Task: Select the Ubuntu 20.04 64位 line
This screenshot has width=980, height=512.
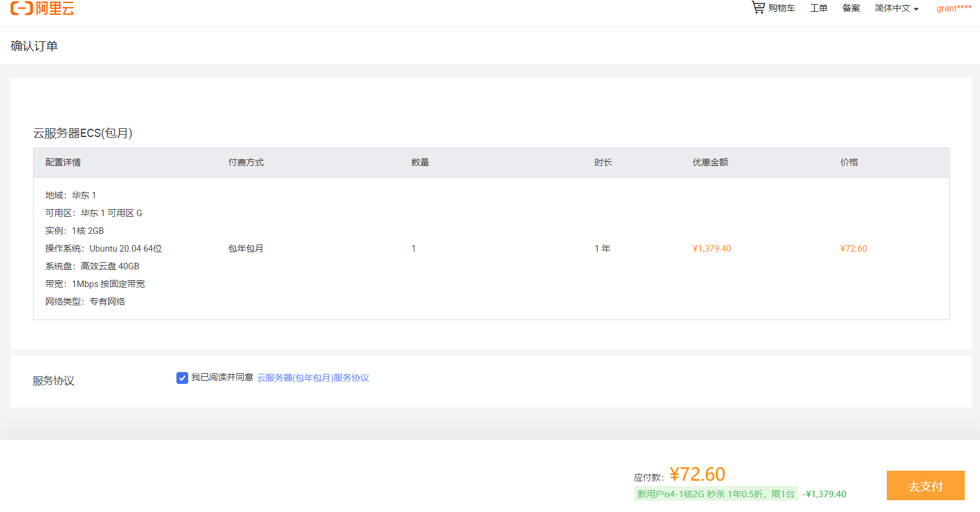Action: (104, 249)
